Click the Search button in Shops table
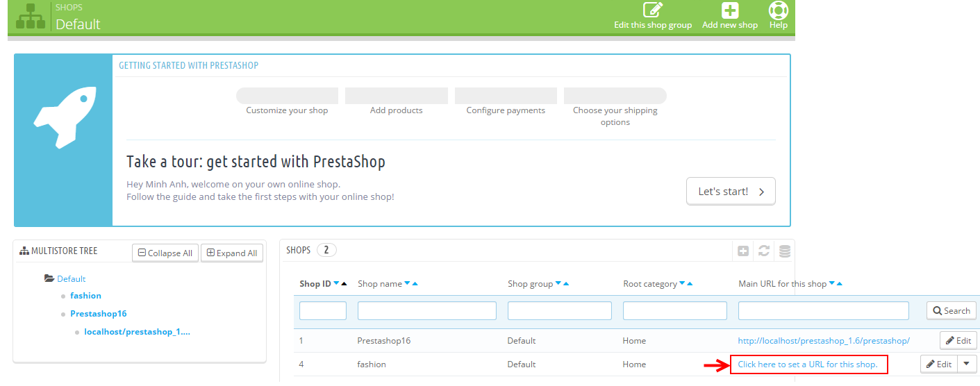Image resolution: width=980 pixels, height=386 pixels. 952,310
